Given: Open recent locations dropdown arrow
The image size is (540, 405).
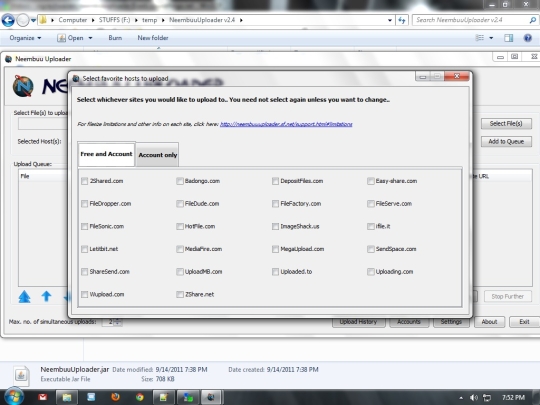Looking at the screenshot, I should pos(33,20).
